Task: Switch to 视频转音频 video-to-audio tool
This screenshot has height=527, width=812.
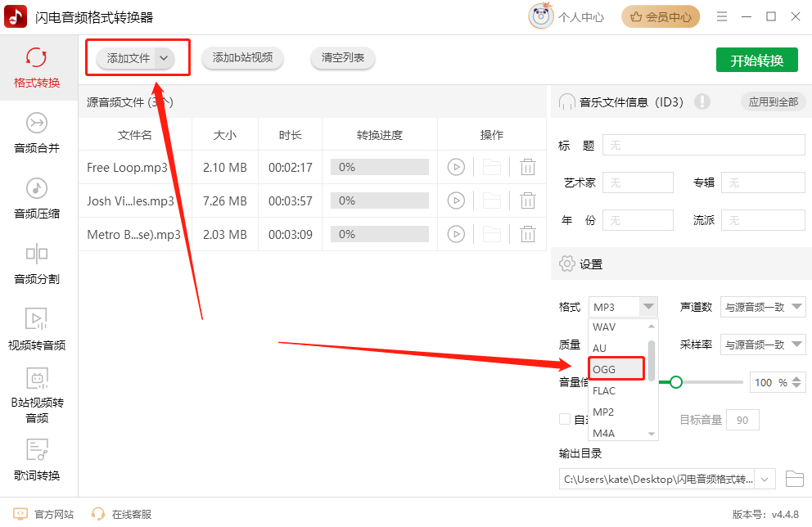Action: [37, 329]
